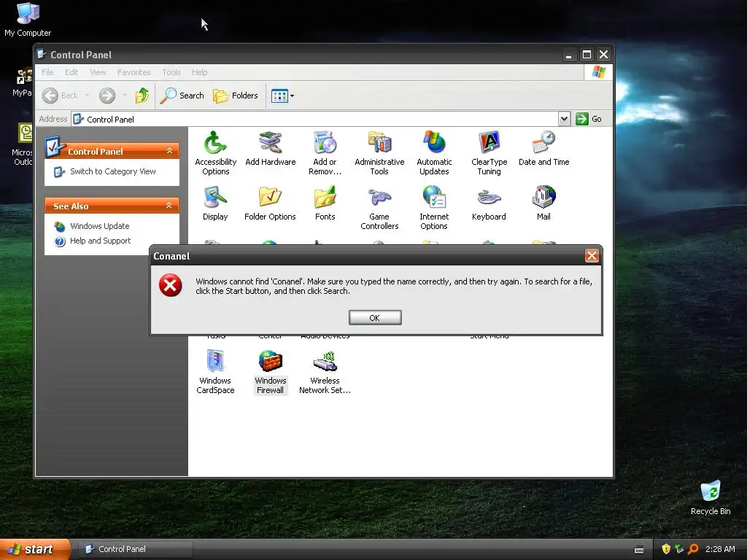The height and width of the screenshot is (560, 747).
Task: Open Mail settings icon
Action: tap(543, 203)
